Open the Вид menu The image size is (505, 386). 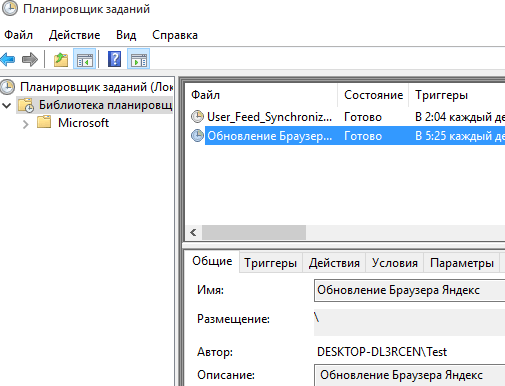pyautogui.click(x=126, y=35)
